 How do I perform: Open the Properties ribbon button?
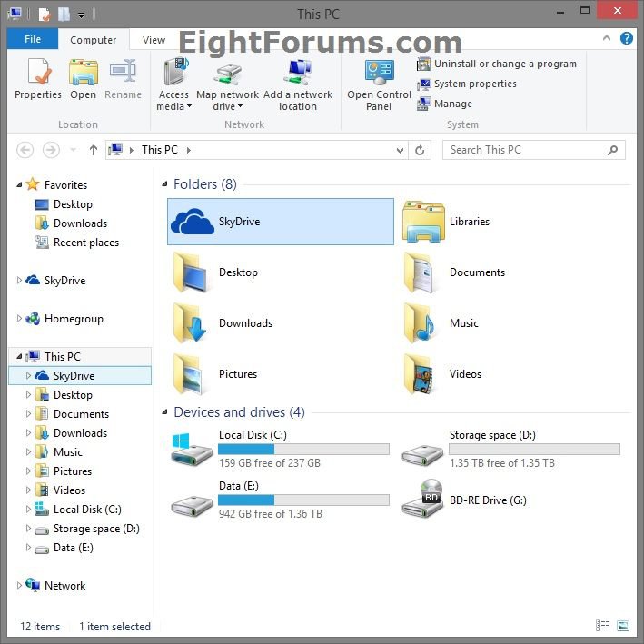pyautogui.click(x=38, y=79)
